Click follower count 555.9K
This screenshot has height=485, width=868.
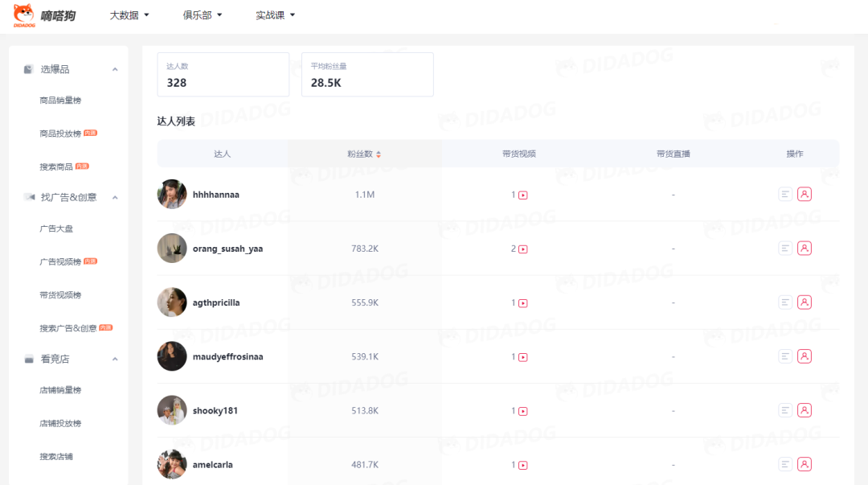click(365, 302)
